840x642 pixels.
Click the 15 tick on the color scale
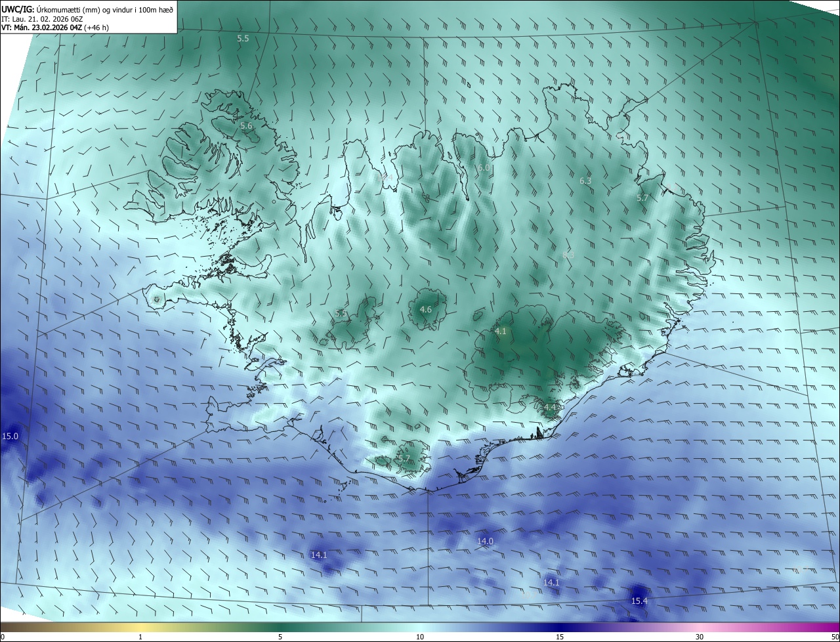(x=560, y=637)
